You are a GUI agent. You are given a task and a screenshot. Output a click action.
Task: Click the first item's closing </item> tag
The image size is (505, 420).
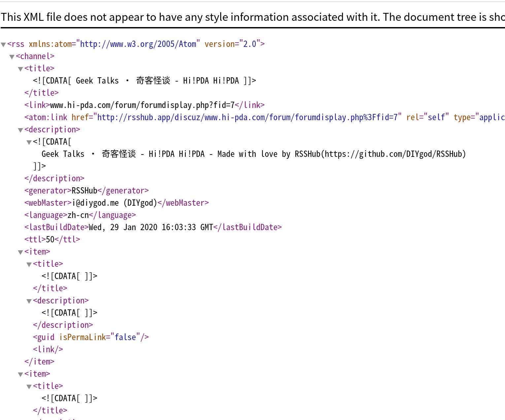click(39, 362)
